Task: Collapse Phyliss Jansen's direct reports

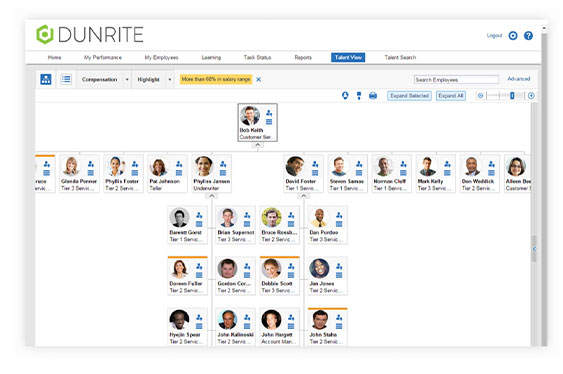Action: 211,196
